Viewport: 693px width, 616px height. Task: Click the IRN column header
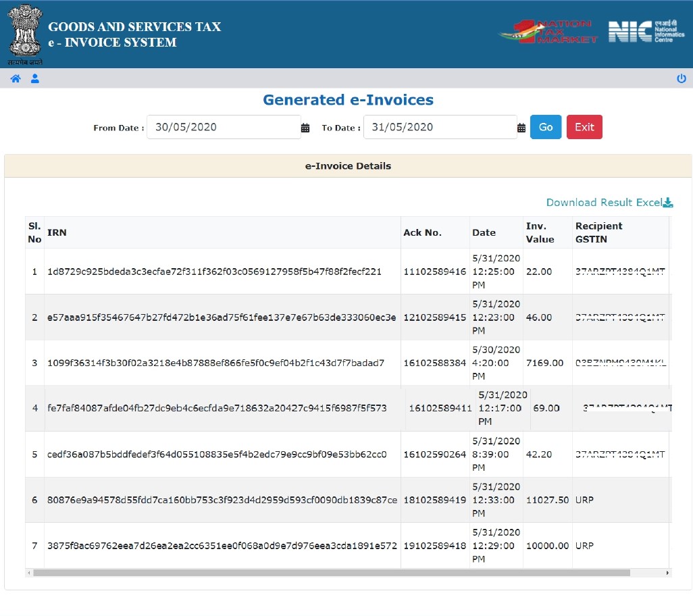tap(57, 232)
